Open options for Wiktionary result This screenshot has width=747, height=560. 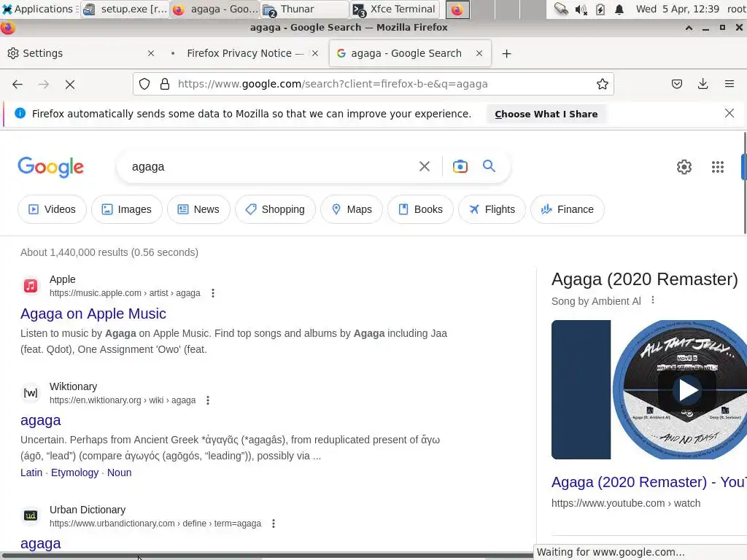208,400
